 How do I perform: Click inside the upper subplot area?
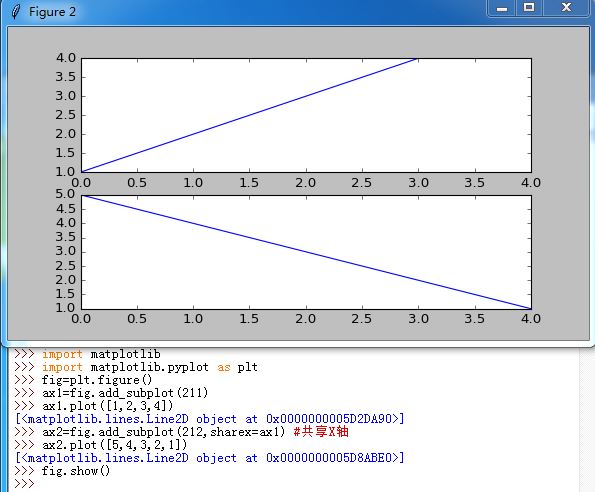click(306, 115)
